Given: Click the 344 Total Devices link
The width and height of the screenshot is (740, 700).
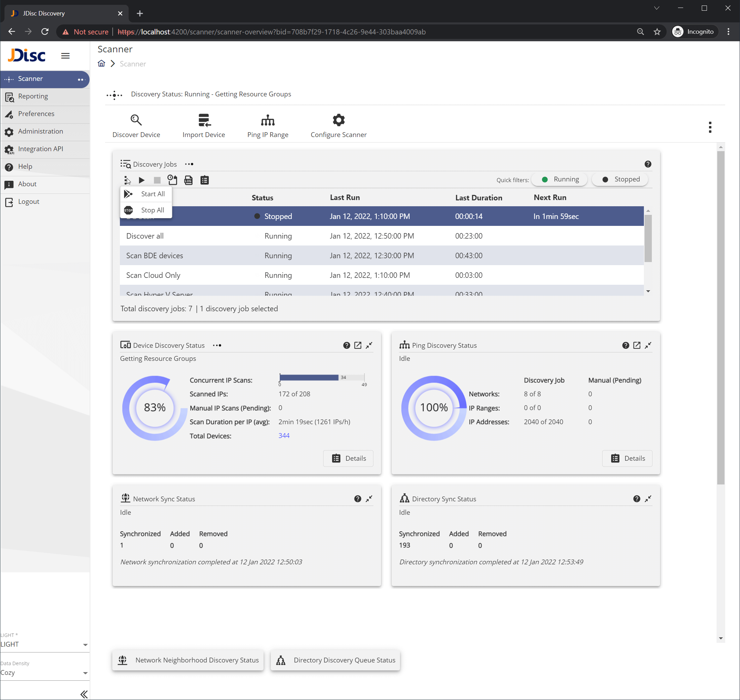Looking at the screenshot, I should (x=284, y=436).
